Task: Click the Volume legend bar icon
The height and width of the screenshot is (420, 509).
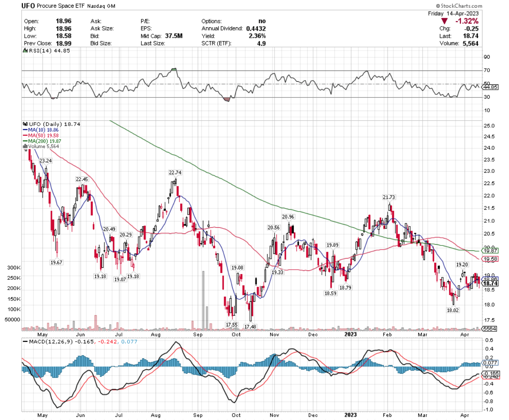Action: coord(25,146)
